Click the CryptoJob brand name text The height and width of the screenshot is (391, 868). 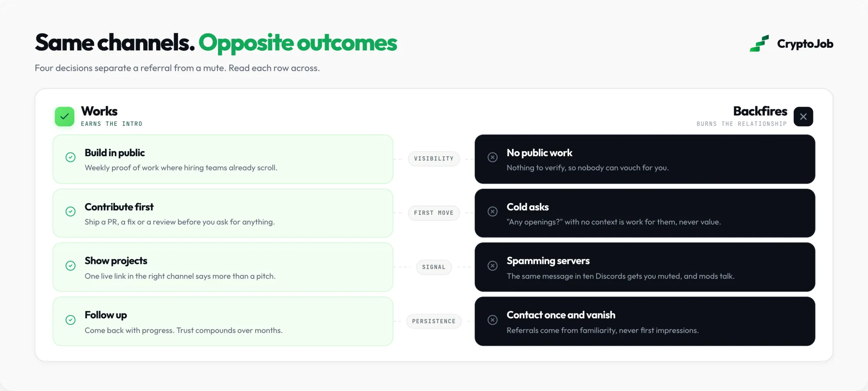coord(805,44)
